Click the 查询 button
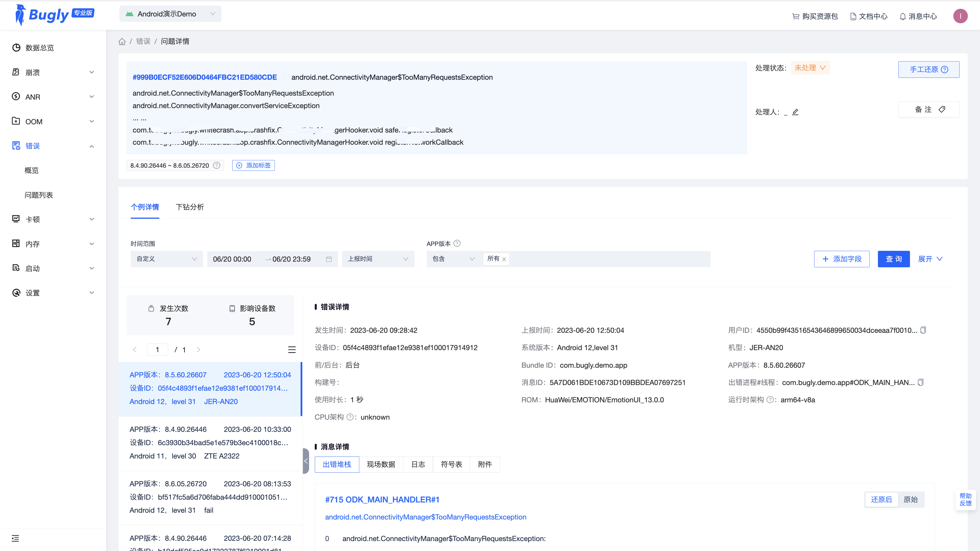This screenshot has height=551, width=980. 894,259
